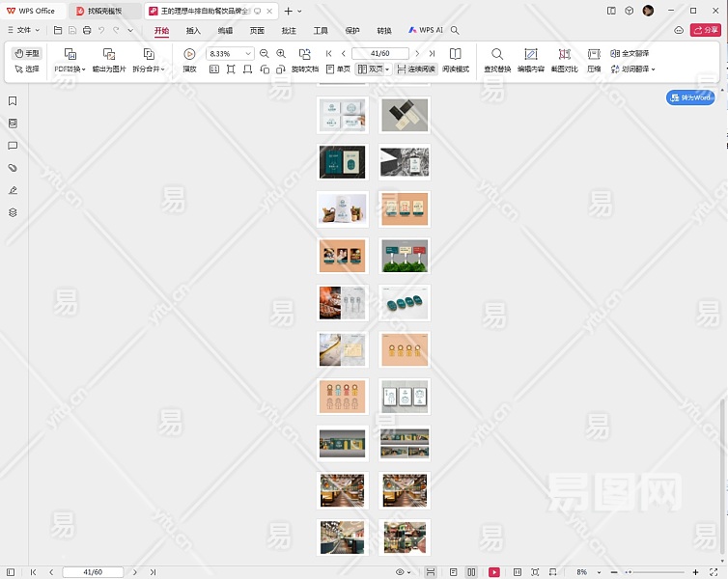Click the 查找替换 find and replace icon
The width and height of the screenshot is (728, 579).
497,55
